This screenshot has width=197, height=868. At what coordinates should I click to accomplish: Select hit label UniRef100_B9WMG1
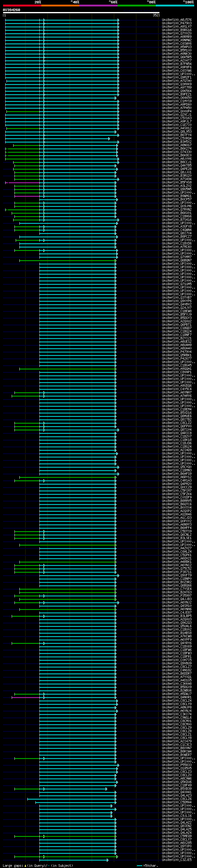click(177, 196)
